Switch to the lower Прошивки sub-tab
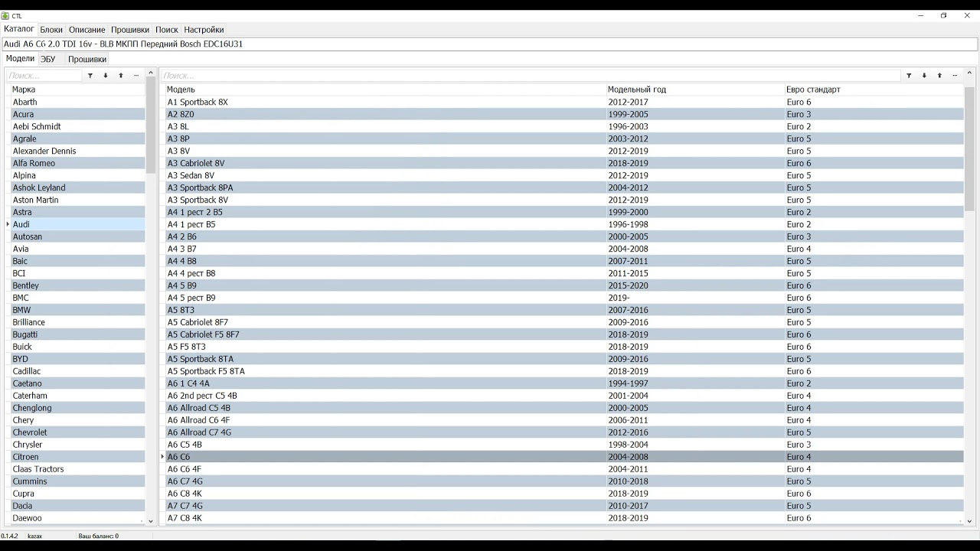 87,59
